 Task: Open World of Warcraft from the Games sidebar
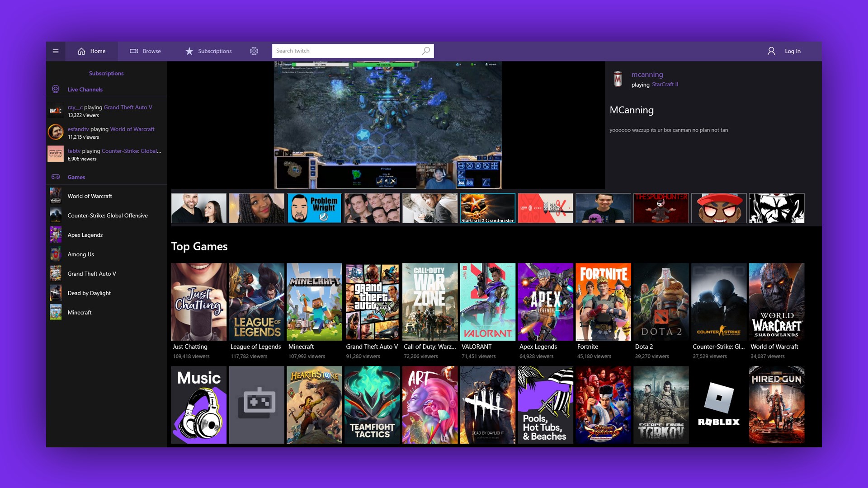(90, 196)
